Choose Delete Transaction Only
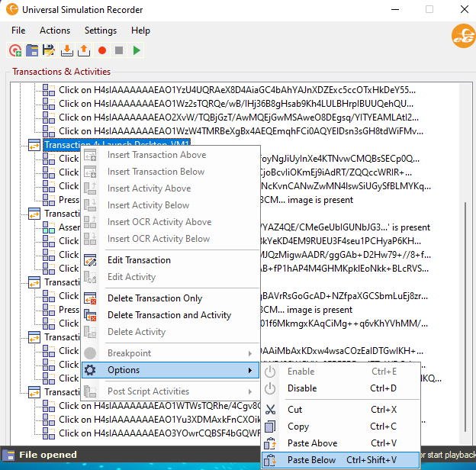Viewport: 476px width, 470px height. pyautogui.click(x=155, y=298)
